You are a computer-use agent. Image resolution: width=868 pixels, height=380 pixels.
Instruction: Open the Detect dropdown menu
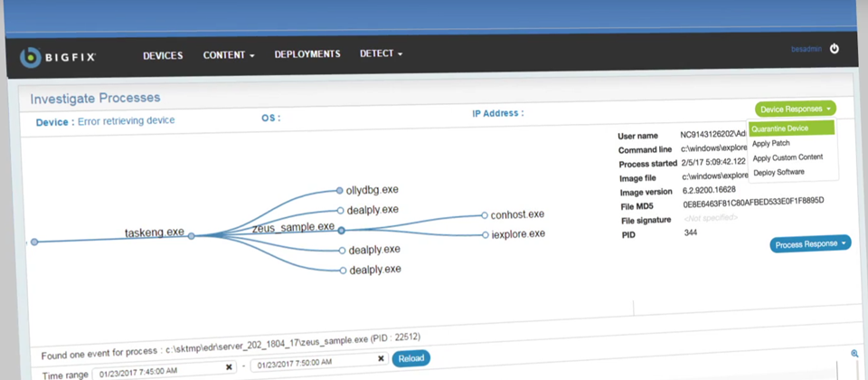point(381,53)
